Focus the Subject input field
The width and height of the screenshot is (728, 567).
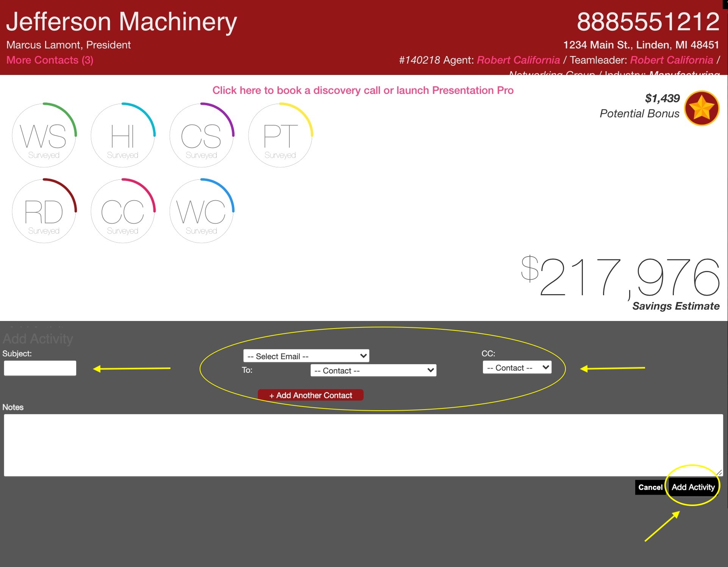pos(40,368)
